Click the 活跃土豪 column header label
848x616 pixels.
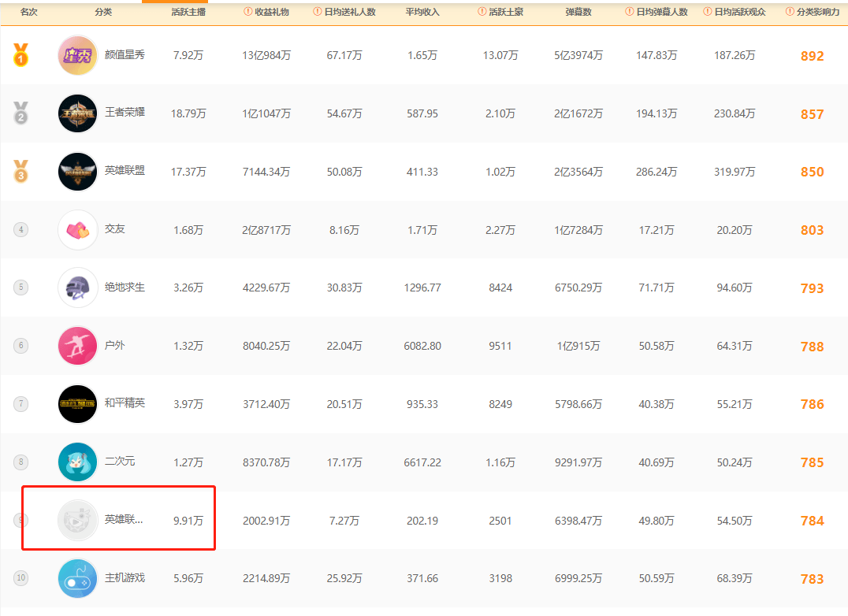click(506, 12)
